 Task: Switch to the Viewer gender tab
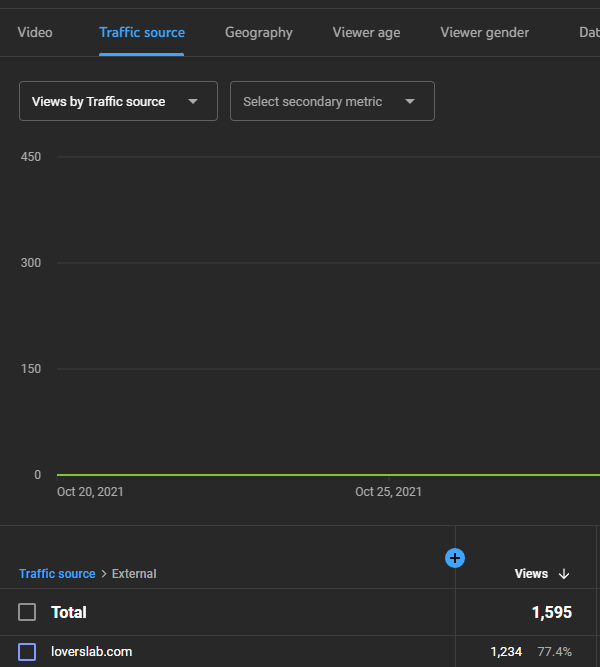485,32
